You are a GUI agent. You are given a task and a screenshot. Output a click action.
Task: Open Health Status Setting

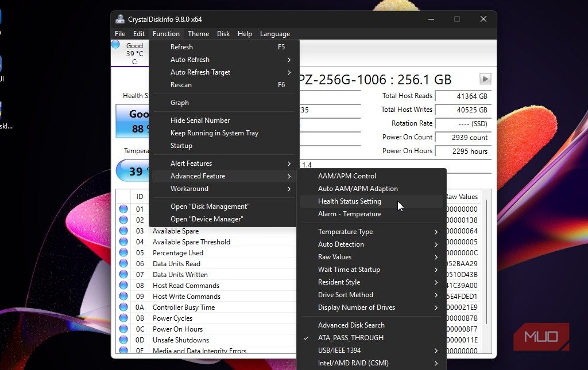[x=372, y=201]
